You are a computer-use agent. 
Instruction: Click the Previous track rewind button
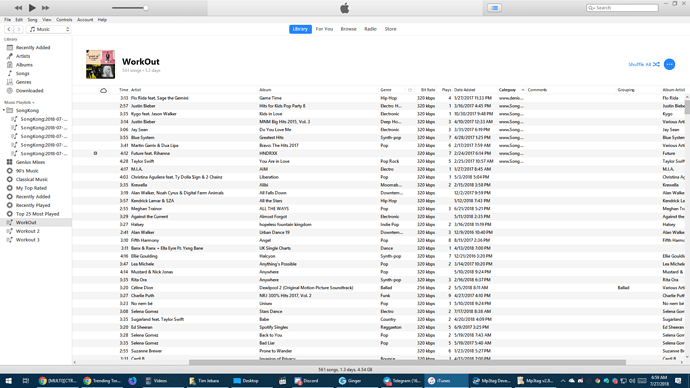coord(18,8)
